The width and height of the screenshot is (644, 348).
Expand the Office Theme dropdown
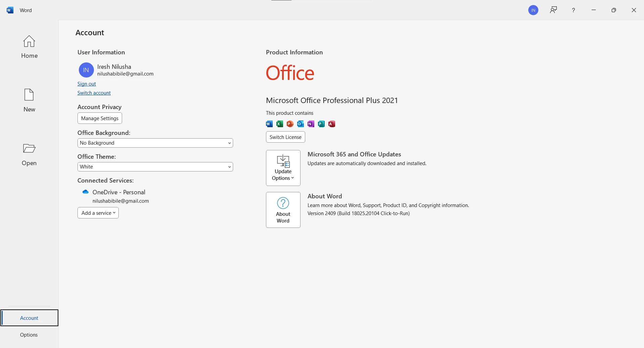coord(155,167)
